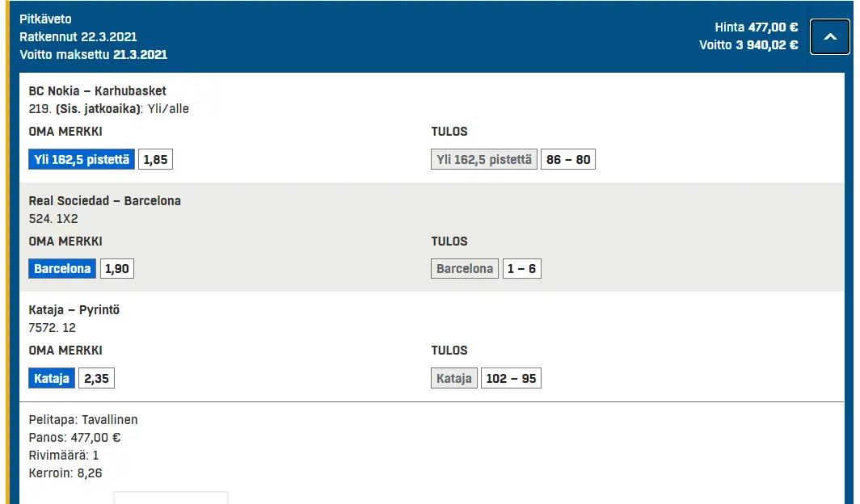Click the 1 – 6 score box
Screen dimensions: 860x504
521,268
